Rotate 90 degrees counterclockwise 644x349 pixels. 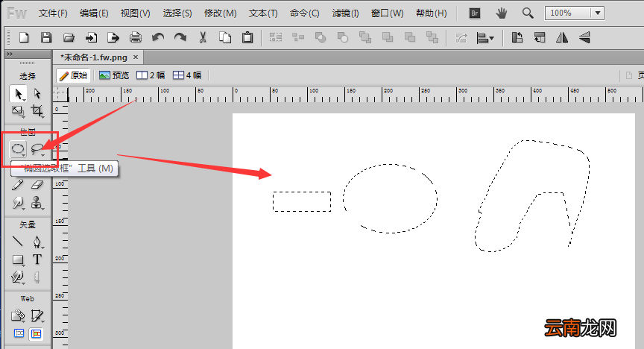(x=517, y=38)
